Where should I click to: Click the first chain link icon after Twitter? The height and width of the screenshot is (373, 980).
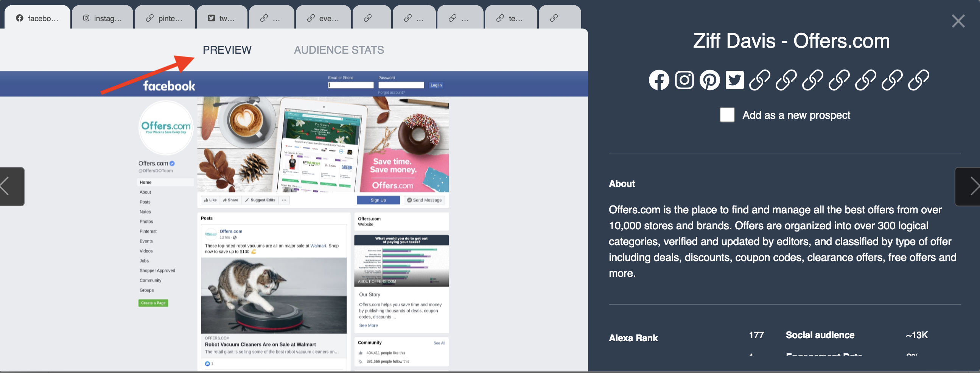[760, 80]
